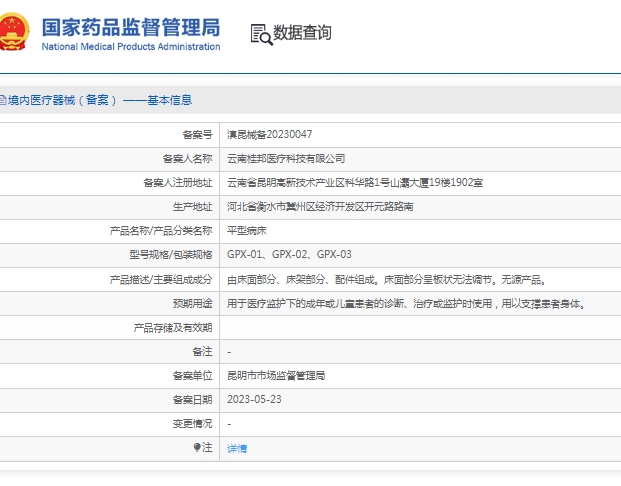Click the 备案人注册地址 label
Screen dimensions: 621x486
pos(177,183)
